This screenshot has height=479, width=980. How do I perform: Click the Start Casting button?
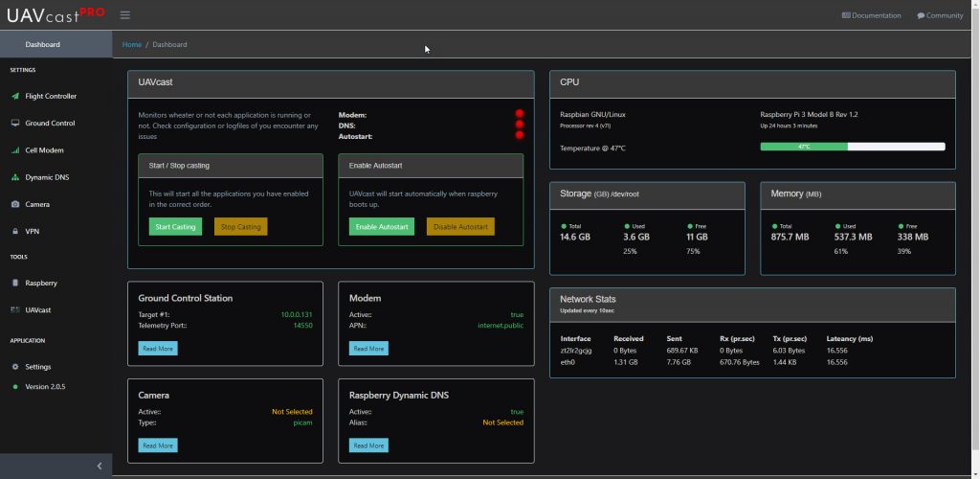coord(176,226)
